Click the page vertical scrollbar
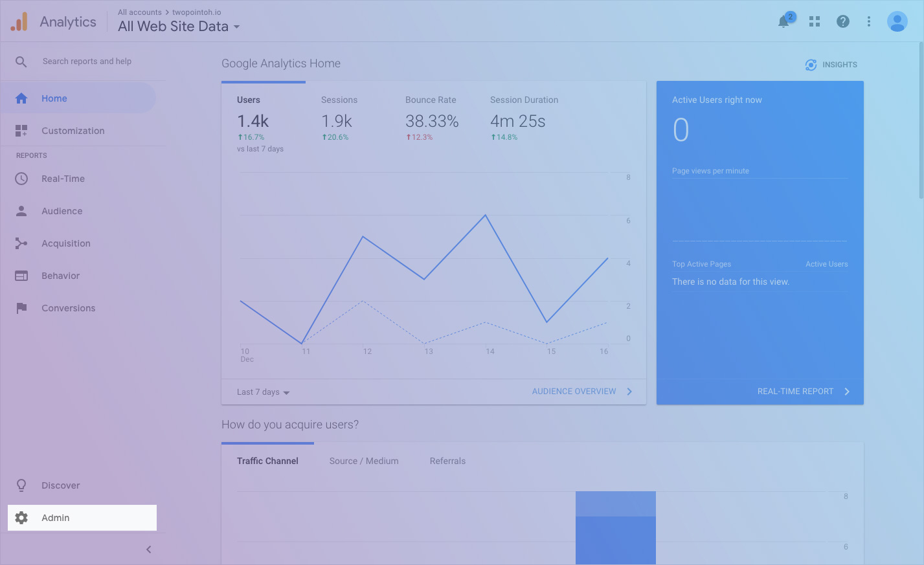The image size is (924, 565). [921, 120]
